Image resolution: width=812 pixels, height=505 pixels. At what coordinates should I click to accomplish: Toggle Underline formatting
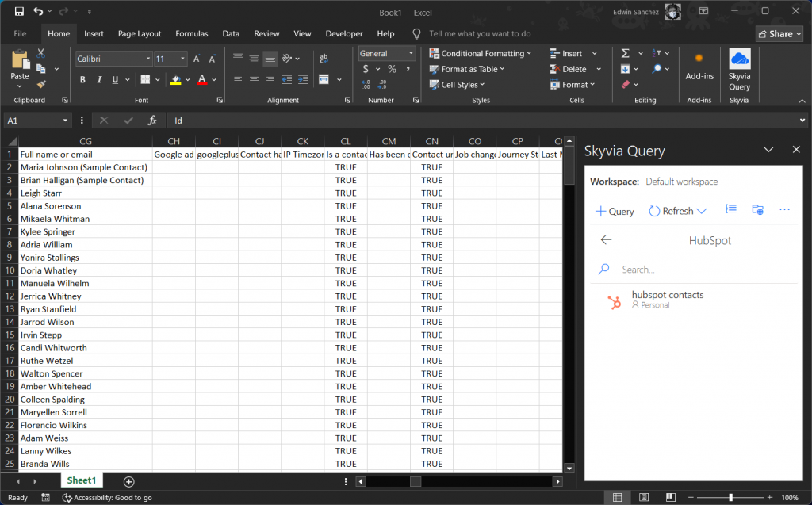coord(115,80)
